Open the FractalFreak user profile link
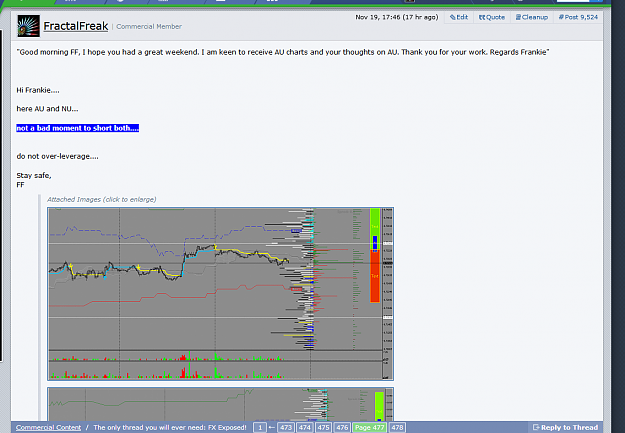 point(76,26)
